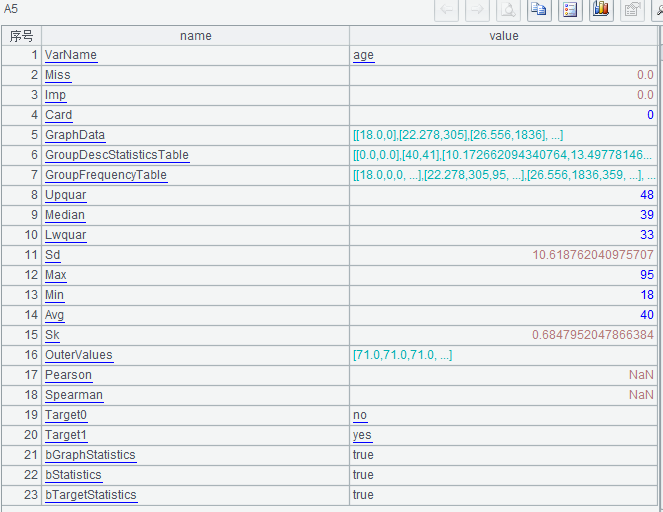Viewport: 663px width, 512px height.
Task: Select the VarName name cell
Action: pos(195,55)
